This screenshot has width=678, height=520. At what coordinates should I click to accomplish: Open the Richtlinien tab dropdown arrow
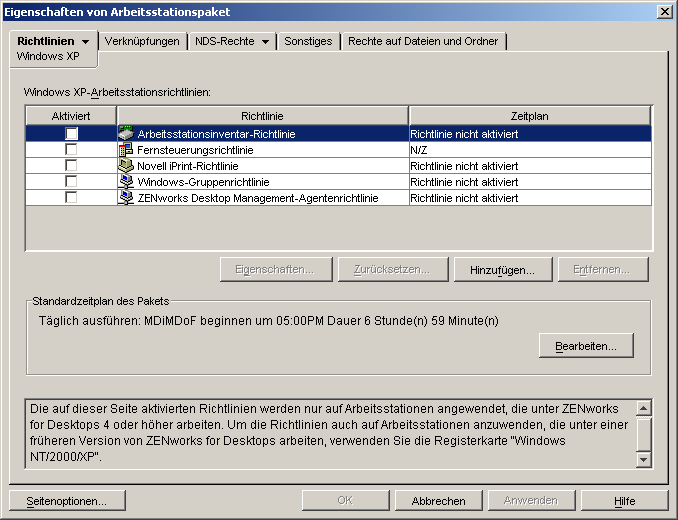pos(85,42)
